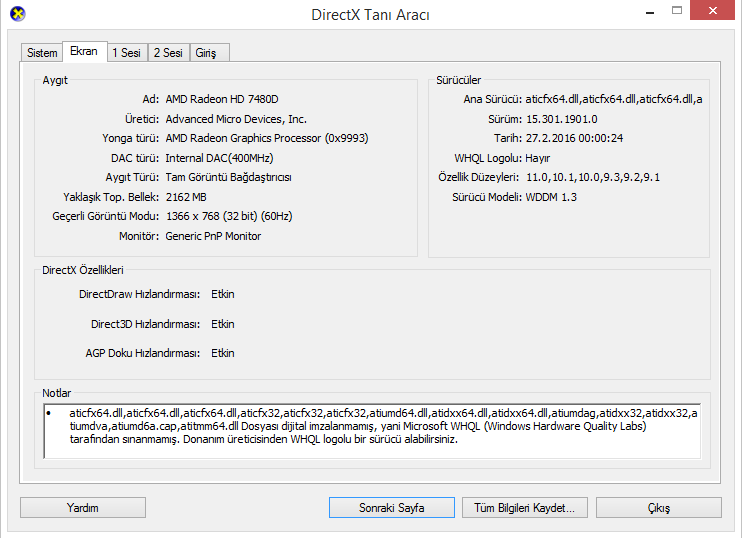Click the Yaklaşık Top. Bellek label
This screenshot has height=538, width=742.
(x=111, y=197)
